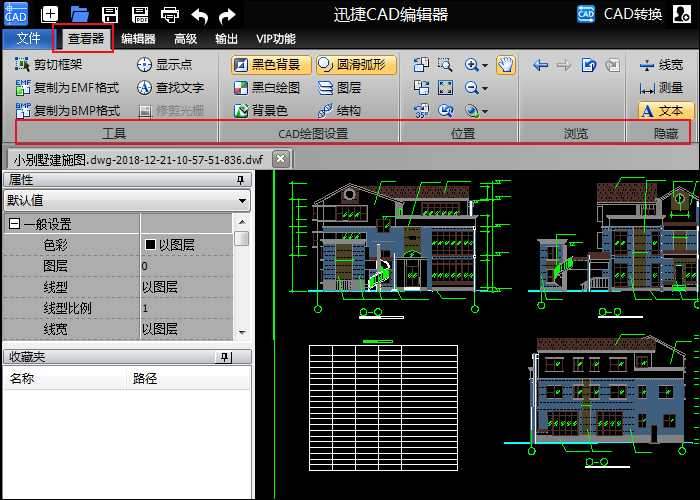Save drawing as PDF icon
The height and width of the screenshot is (500, 700).
click(x=140, y=14)
